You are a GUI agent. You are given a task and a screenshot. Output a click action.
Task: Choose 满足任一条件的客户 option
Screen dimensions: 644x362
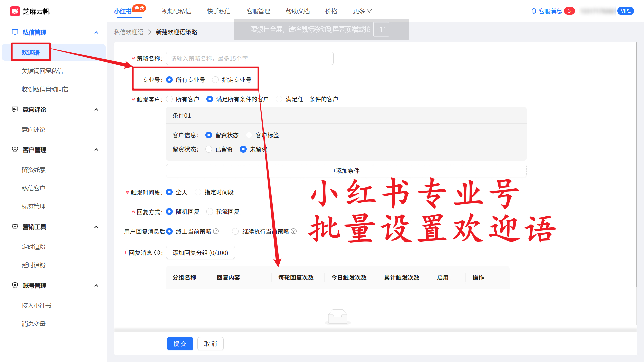(x=279, y=99)
